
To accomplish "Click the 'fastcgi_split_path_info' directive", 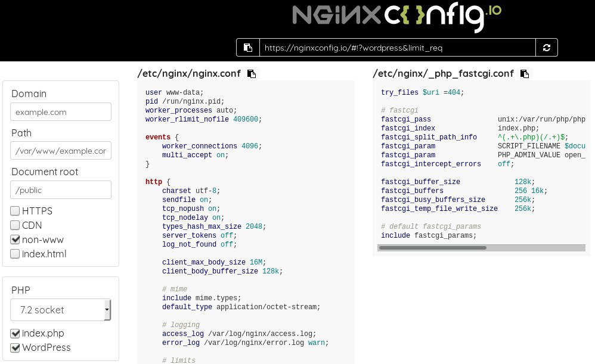I will click(x=429, y=137).
